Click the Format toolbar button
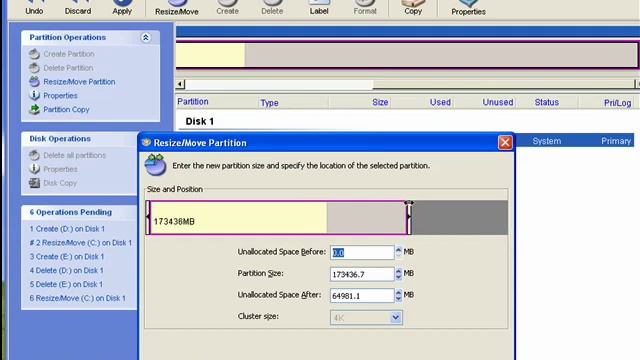 coord(365,8)
